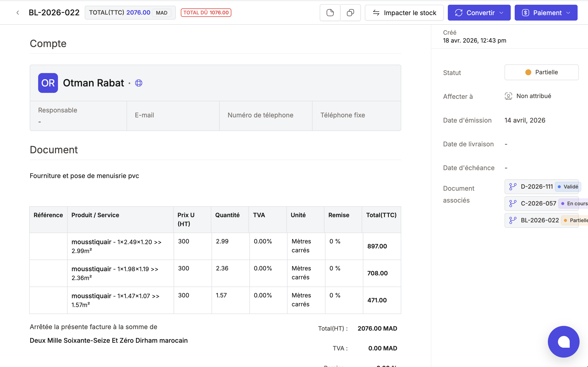This screenshot has height=367, width=588.
Task: Open associated document BL-2026-022
Action: tap(540, 220)
